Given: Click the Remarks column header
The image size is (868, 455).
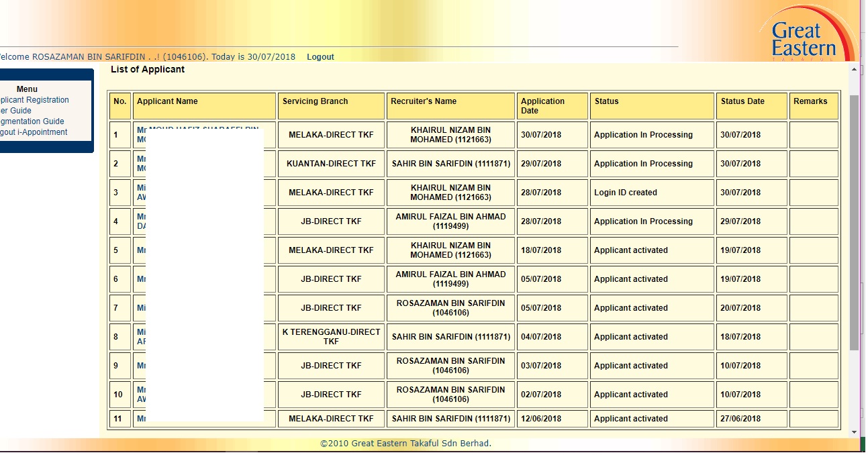Looking at the screenshot, I should tap(810, 101).
